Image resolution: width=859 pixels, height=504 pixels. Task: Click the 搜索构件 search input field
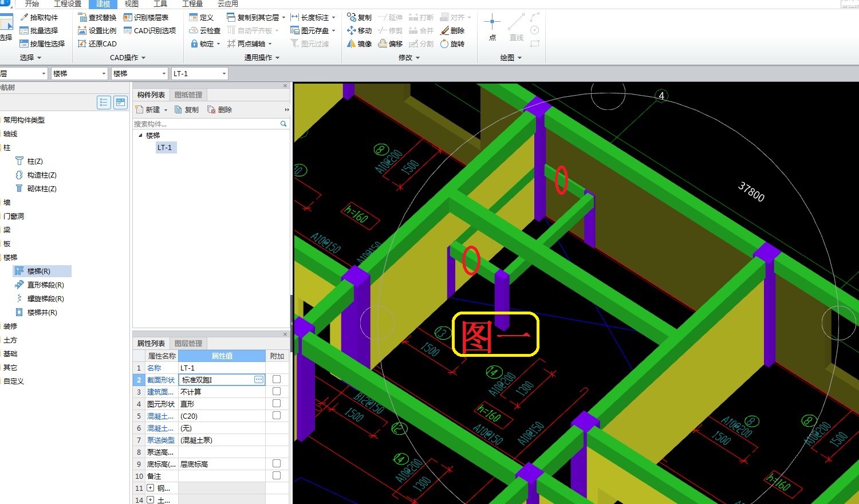(x=205, y=124)
